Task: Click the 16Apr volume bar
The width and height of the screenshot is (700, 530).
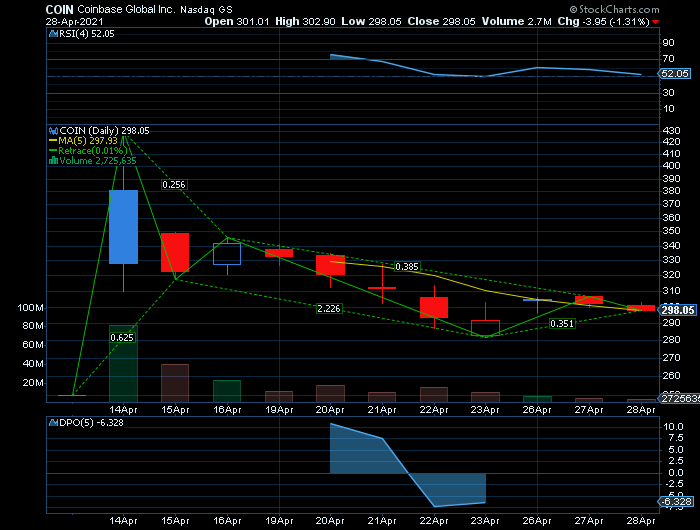Action: (x=227, y=391)
